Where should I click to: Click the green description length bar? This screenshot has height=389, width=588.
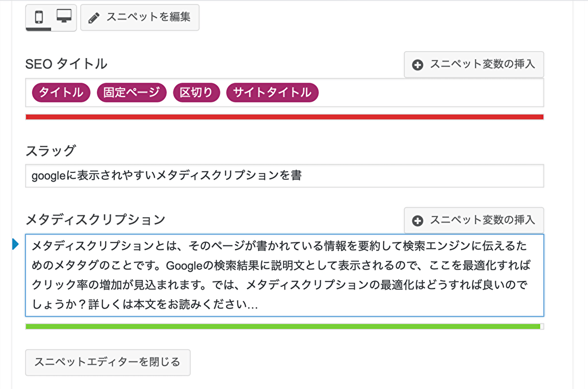coord(284,327)
